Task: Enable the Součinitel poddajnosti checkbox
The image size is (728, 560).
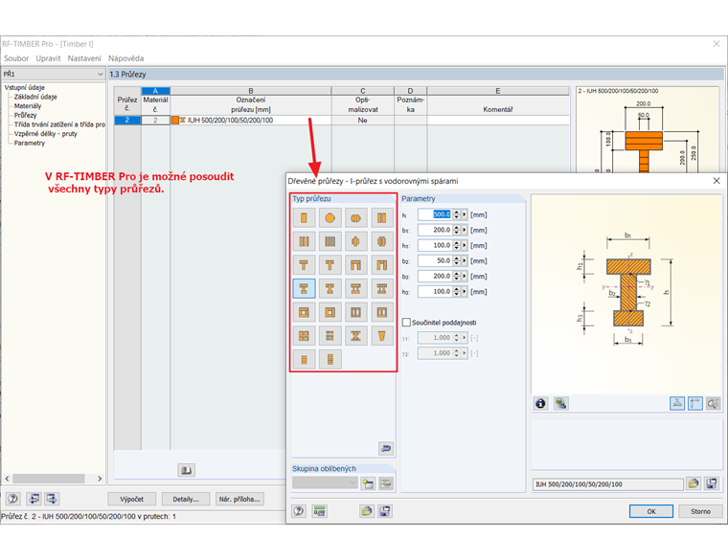Action: [x=406, y=322]
